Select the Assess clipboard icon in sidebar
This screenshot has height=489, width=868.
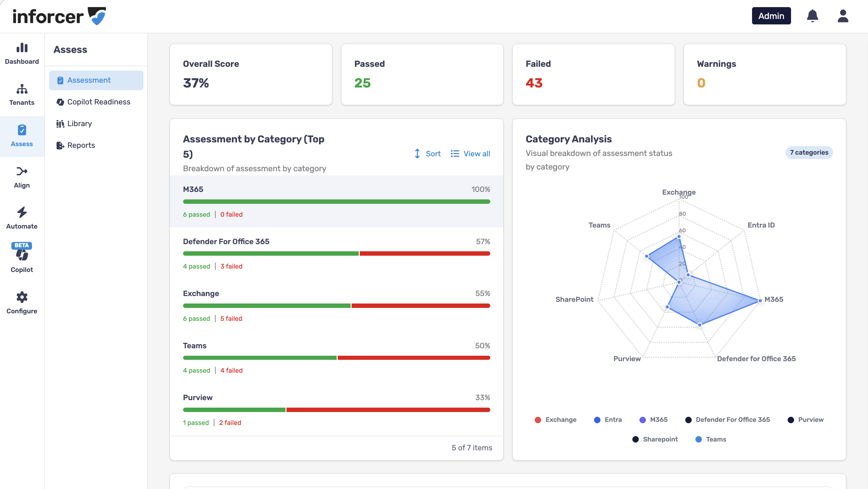tap(22, 130)
